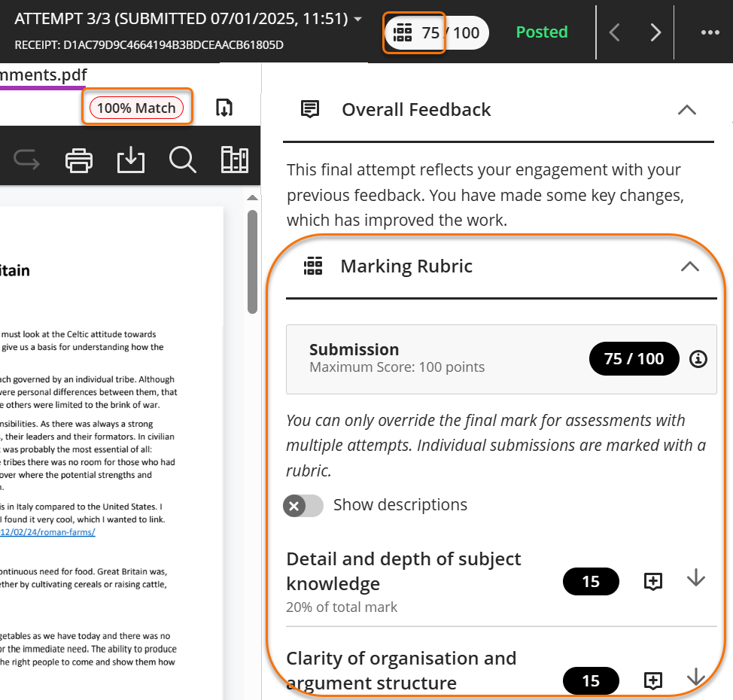Click the print icon in document toolbar
The height and width of the screenshot is (700, 733).
[80, 160]
